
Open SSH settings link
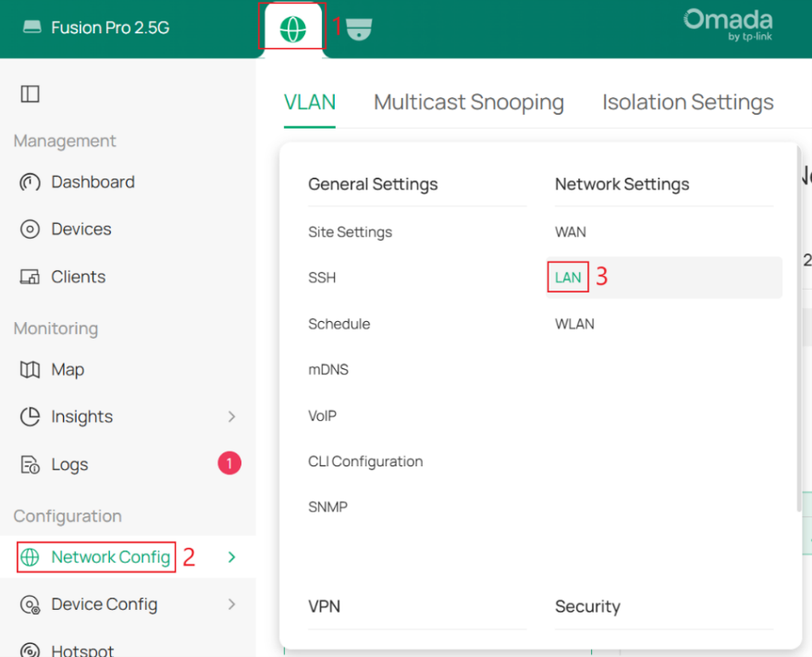322,278
